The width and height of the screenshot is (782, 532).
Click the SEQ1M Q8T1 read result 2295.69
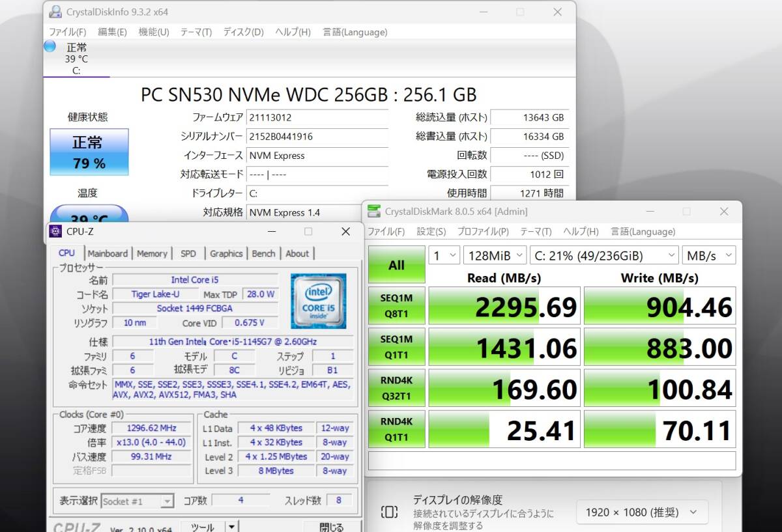tap(504, 306)
